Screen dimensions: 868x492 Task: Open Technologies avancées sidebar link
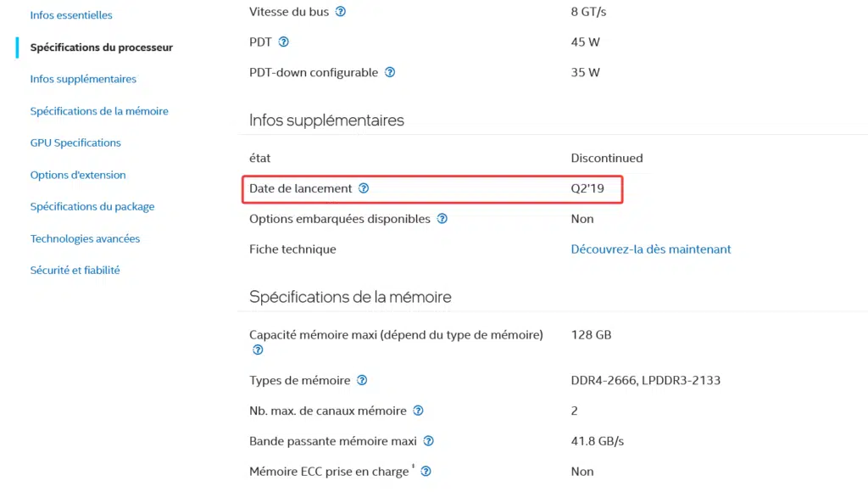(x=86, y=239)
